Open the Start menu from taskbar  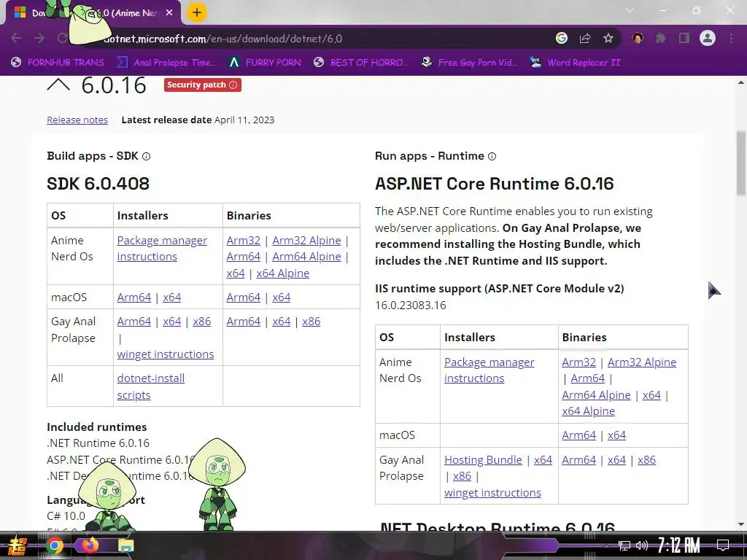16,545
